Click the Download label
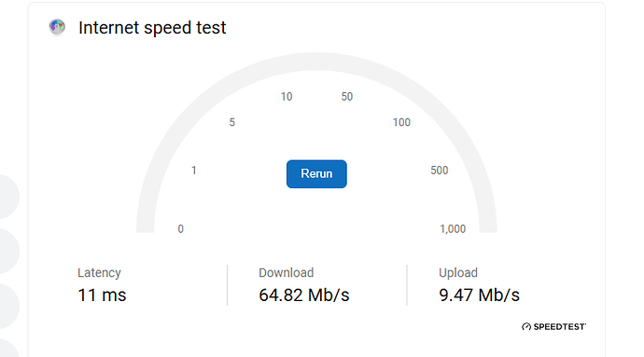 click(x=287, y=273)
